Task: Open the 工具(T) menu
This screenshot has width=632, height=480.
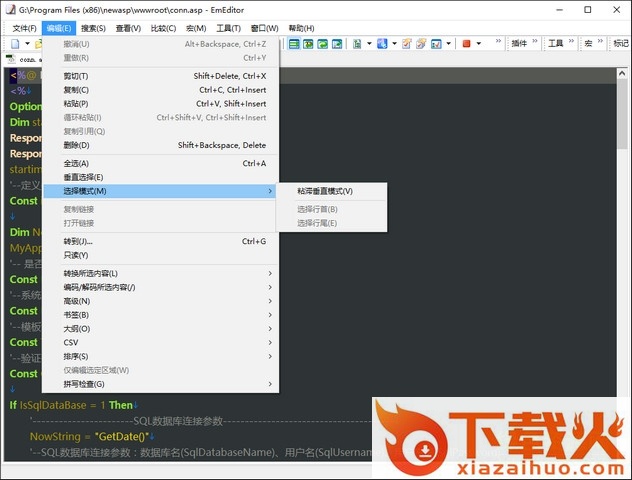Action: tap(229, 28)
